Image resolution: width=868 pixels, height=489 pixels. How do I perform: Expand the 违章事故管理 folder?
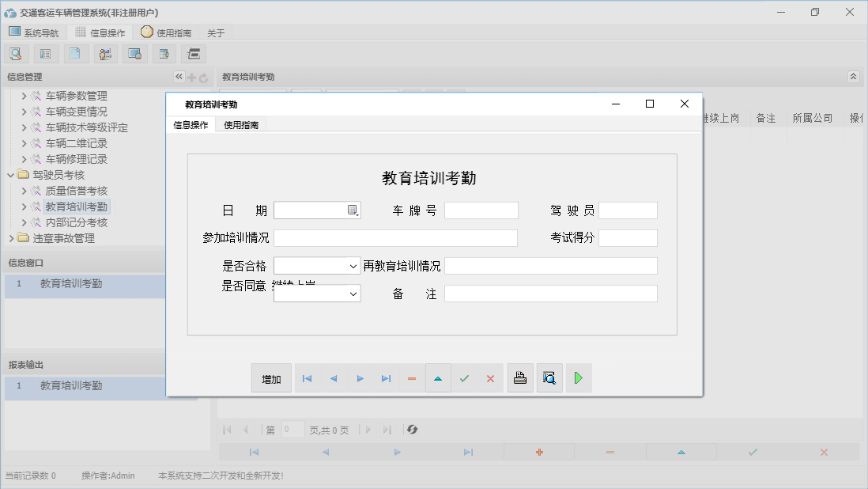[x=11, y=238]
